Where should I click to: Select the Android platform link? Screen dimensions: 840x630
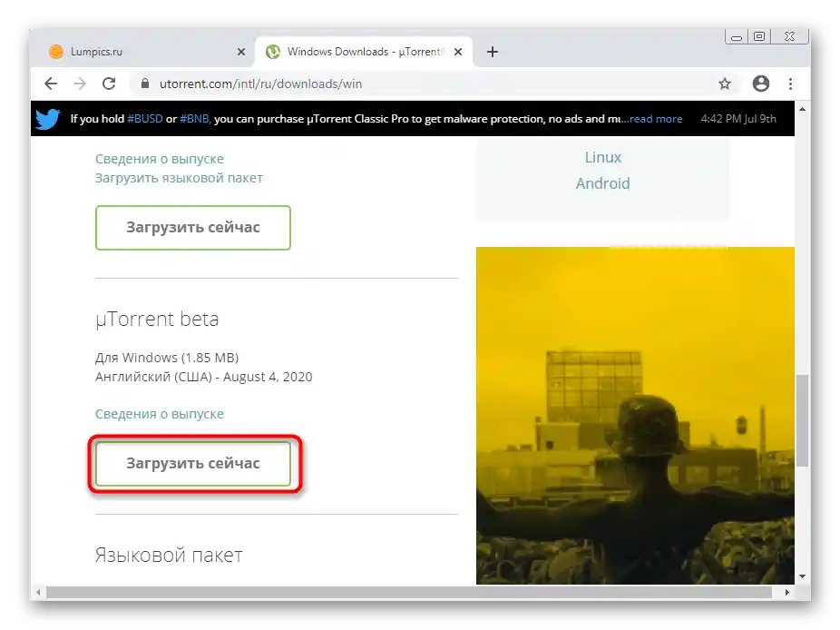(x=602, y=183)
